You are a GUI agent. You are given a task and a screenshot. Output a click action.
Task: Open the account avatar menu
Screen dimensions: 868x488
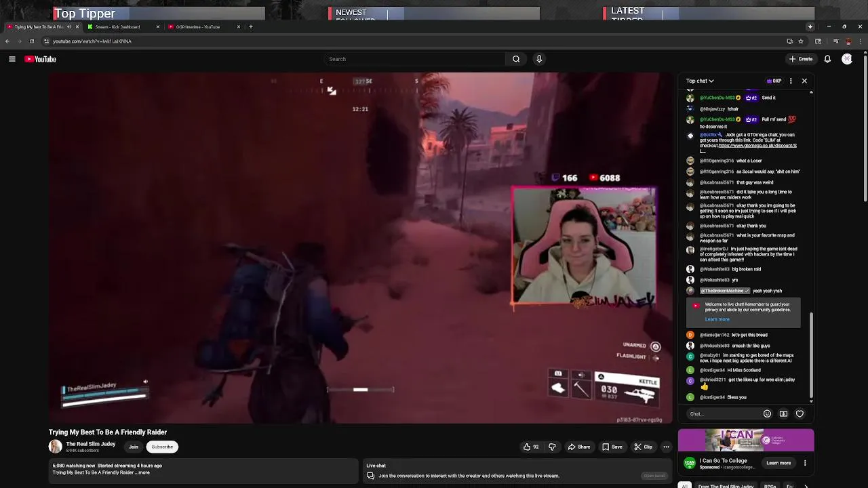[x=847, y=59]
